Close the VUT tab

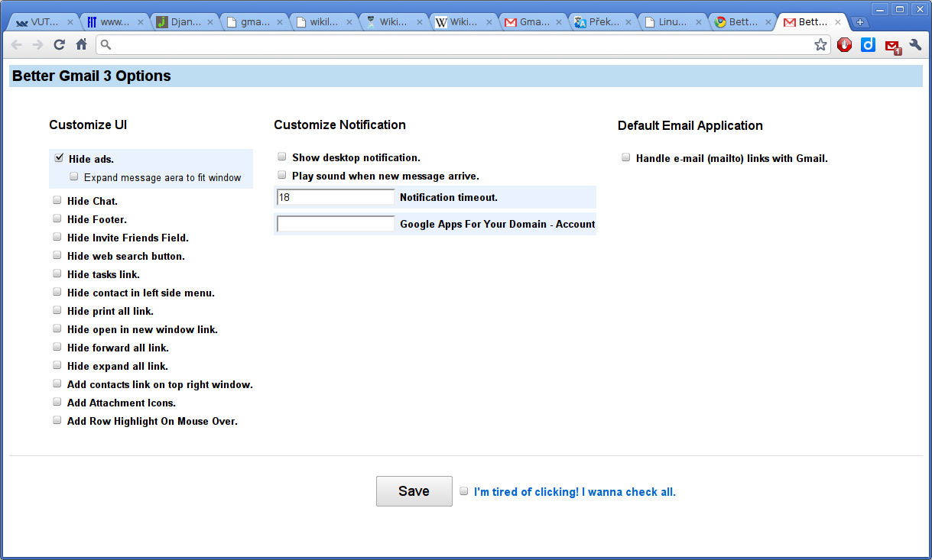click(x=70, y=22)
